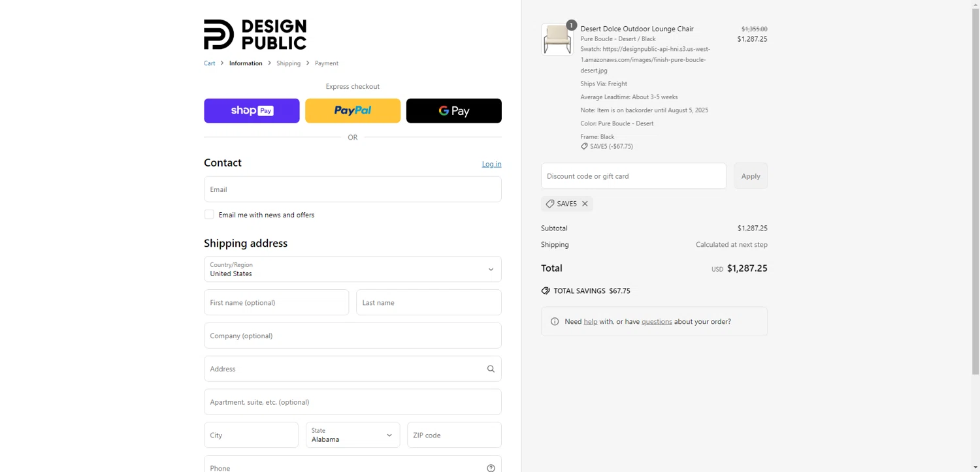Focus the City field
980x472 pixels.
252,435
